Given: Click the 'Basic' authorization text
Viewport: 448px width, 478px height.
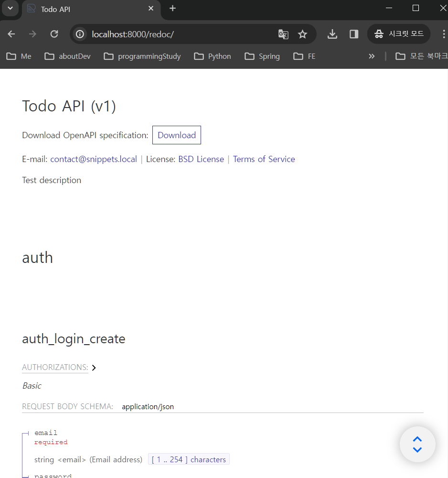Looking at the screenshot, I should point(32,386).
